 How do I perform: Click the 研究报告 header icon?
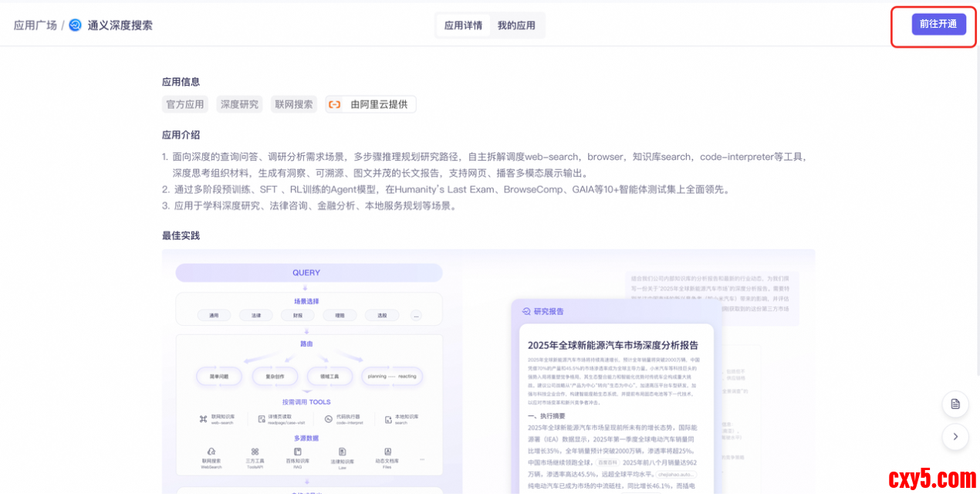[526, 311]
